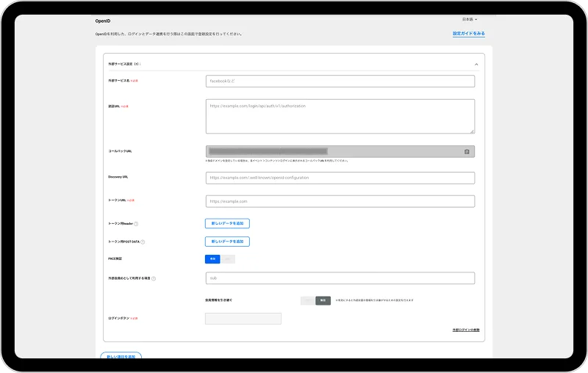Open the 設定ガイドをみる link

point(468,34)
